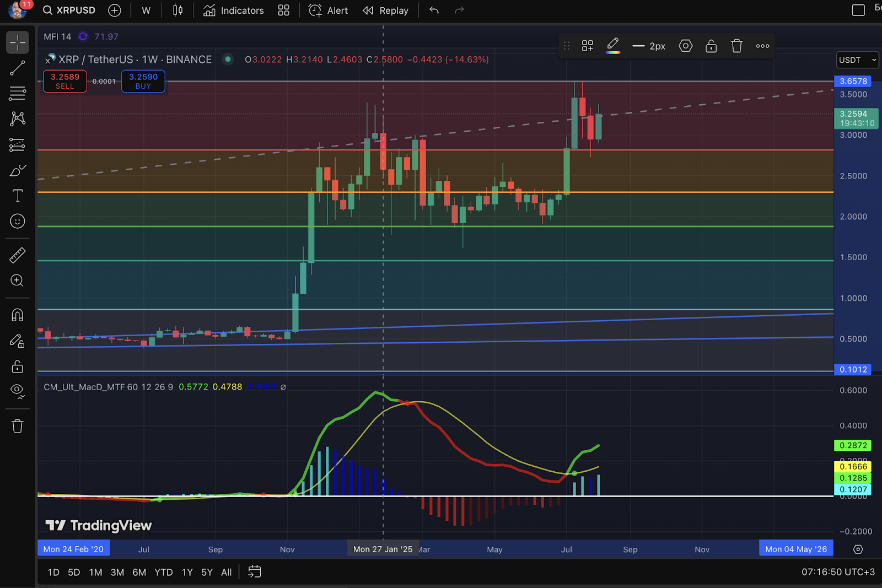Open the candlestick chart type selector
The height and width of the screenshot is (588, 882).
point(178,10)
